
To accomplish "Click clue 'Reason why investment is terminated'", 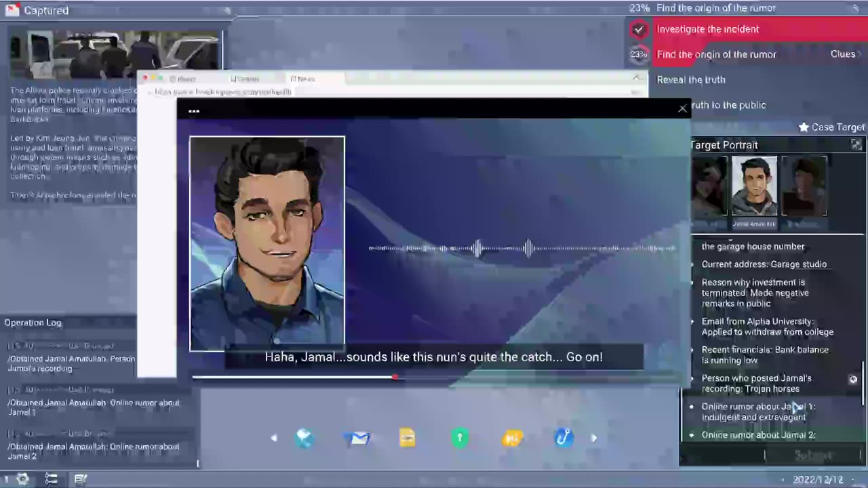I will [x=755, y=293].
